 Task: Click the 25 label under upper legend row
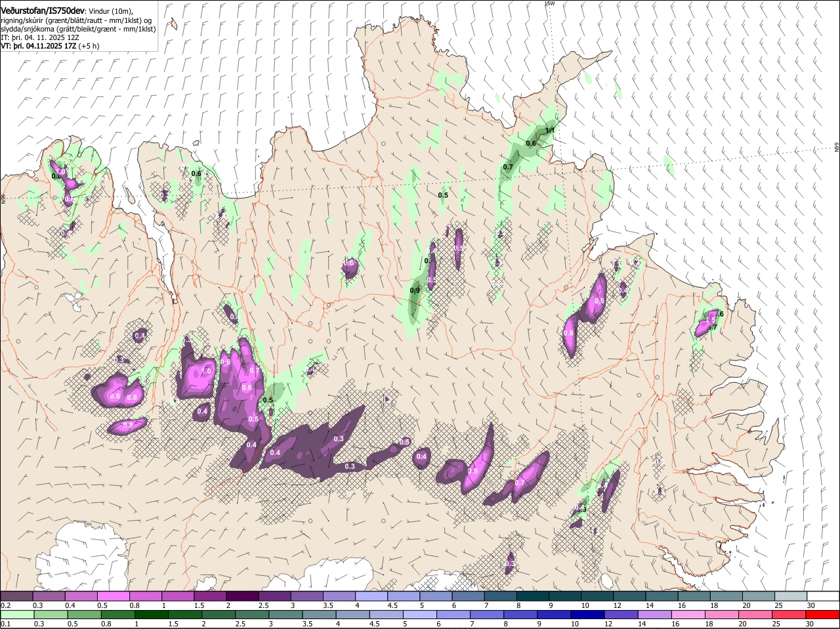pos(778,605)
